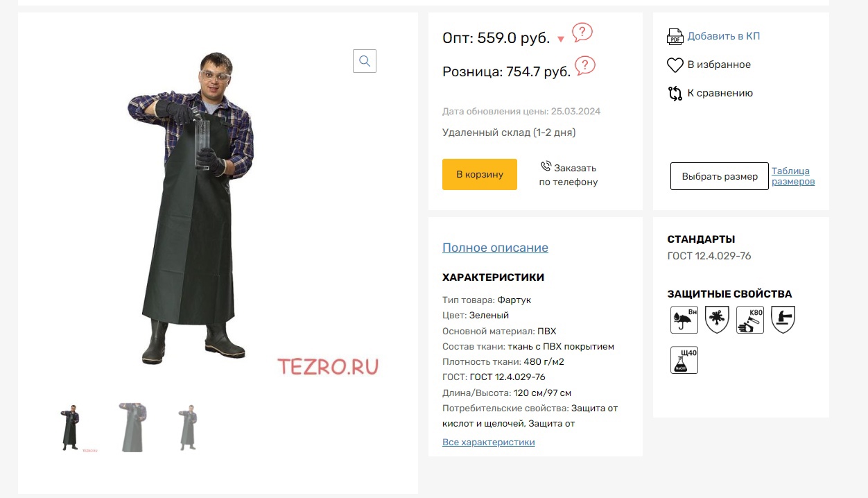This screenshot has height=498, width=868.
Task: Add the apron to cart with В корзину
Action: tap(480, 174)
